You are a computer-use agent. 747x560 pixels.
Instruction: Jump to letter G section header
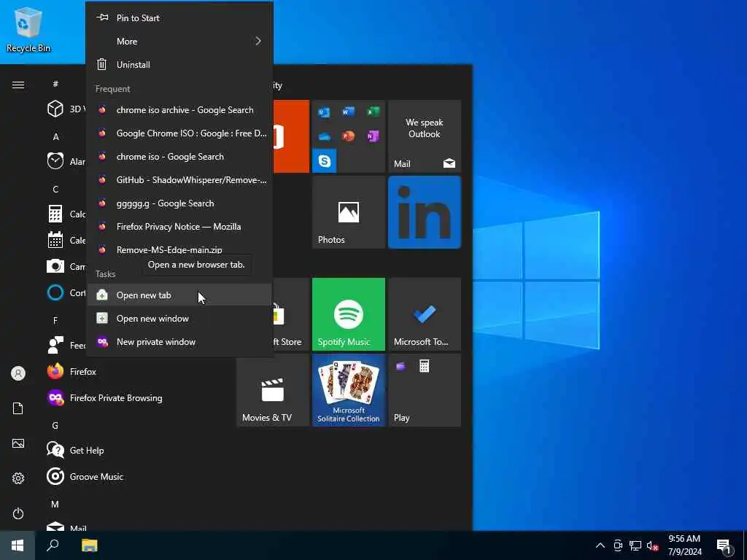(55, 425)
